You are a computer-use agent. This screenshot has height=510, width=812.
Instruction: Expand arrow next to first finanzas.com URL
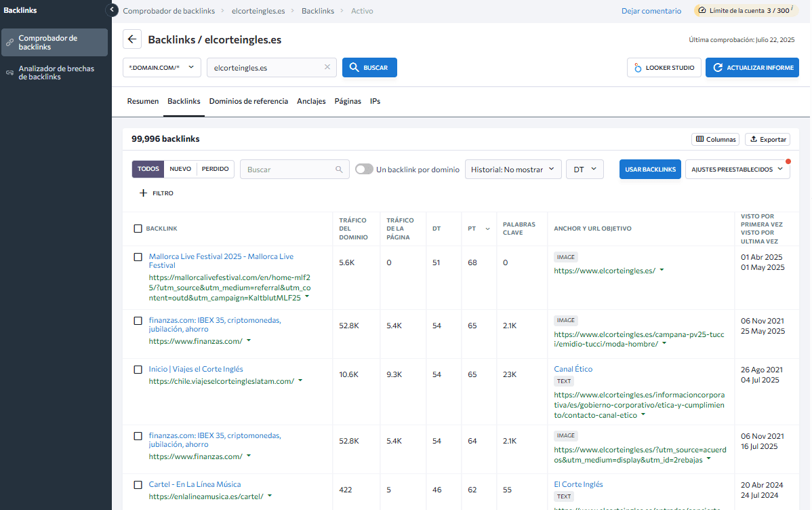click(249, 340)
